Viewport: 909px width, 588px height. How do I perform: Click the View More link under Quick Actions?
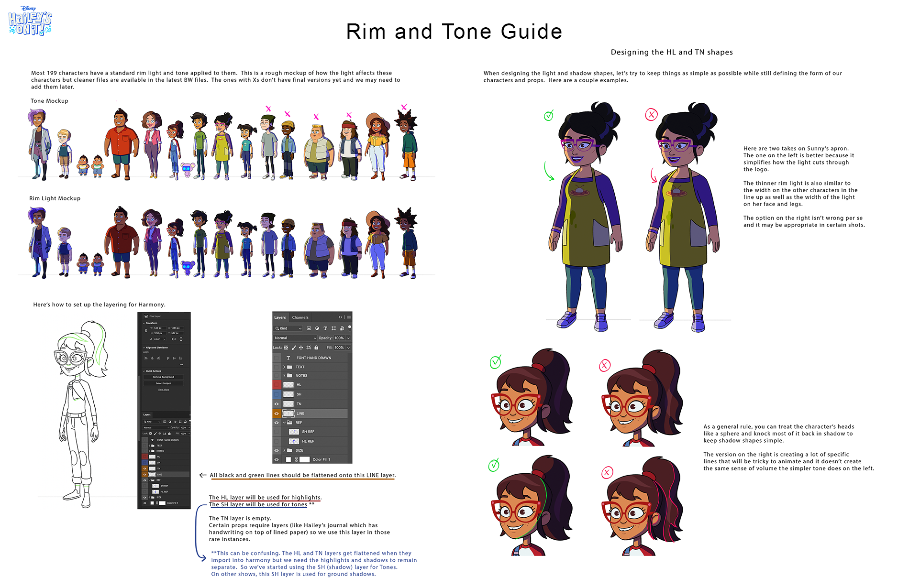164,390
